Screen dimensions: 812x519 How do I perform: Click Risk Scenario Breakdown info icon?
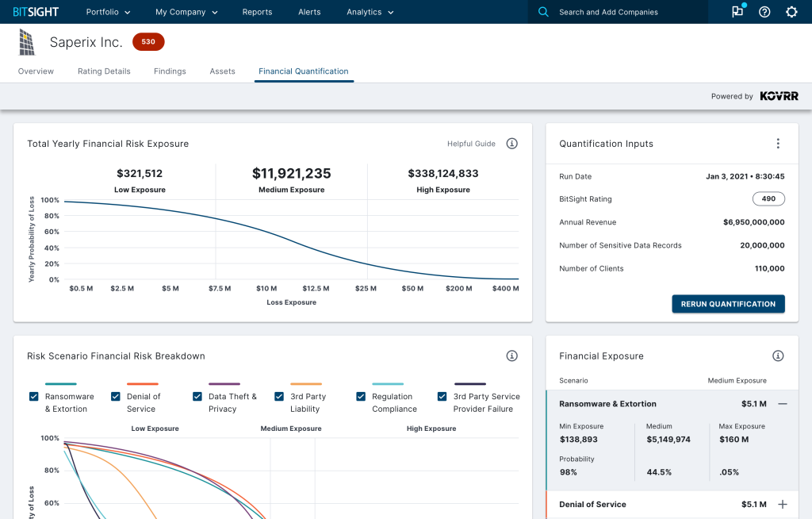pyautogui.click(x=512, y=356)
